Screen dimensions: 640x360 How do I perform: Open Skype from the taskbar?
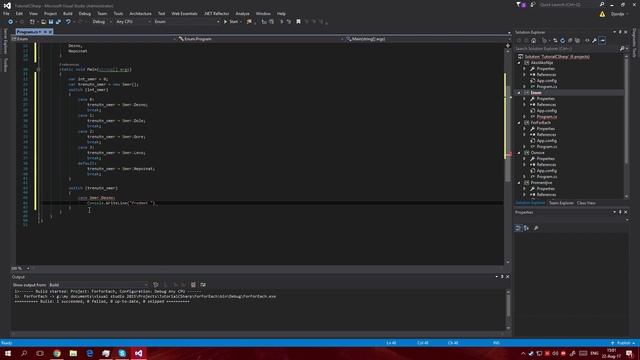point(122,353)
